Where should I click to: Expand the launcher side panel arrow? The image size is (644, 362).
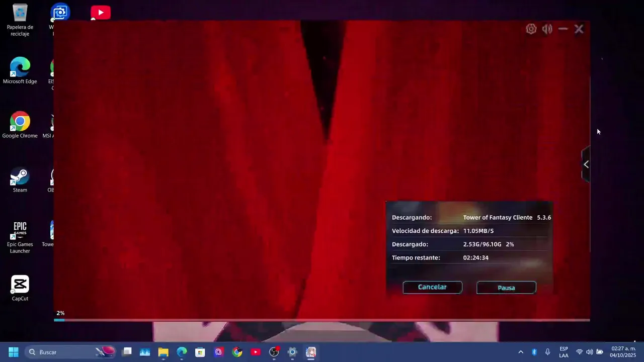point(586,164)
